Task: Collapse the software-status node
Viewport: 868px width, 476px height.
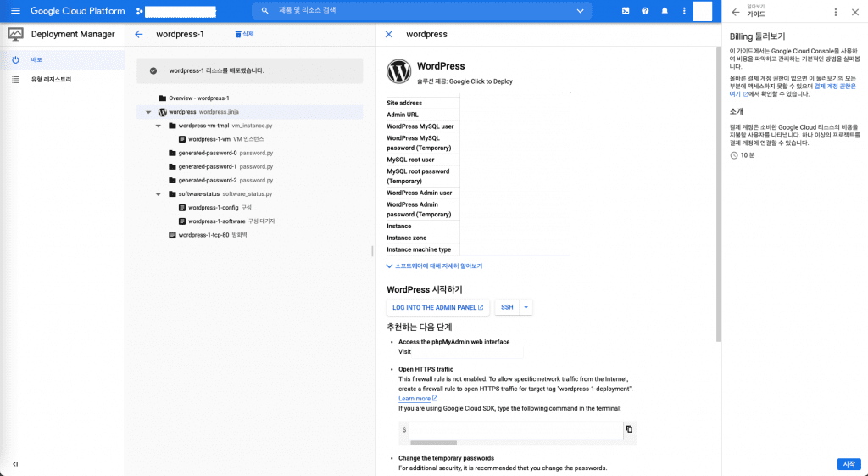Action: (x=159, y=194)
